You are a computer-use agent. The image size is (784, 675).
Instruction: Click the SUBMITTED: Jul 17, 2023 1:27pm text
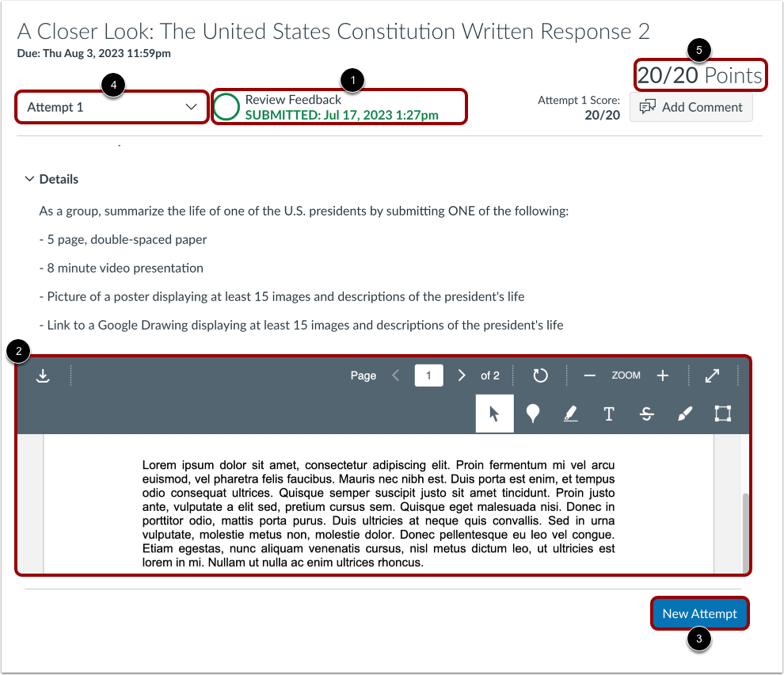[341, 115]
